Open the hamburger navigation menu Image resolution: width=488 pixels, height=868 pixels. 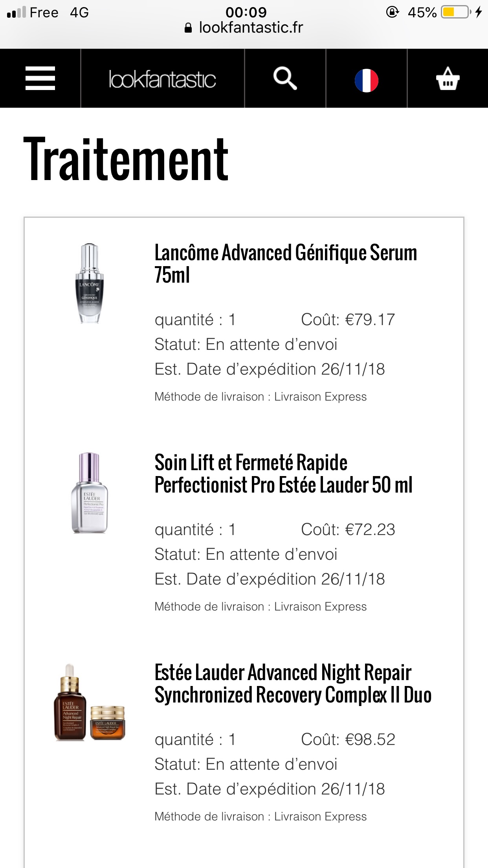pos(40,78)
